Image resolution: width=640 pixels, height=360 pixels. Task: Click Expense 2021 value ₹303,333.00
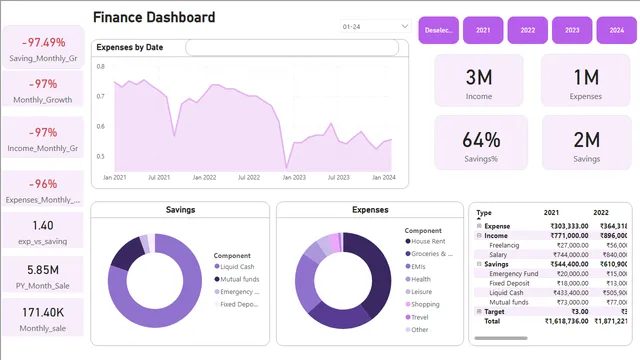569,226
